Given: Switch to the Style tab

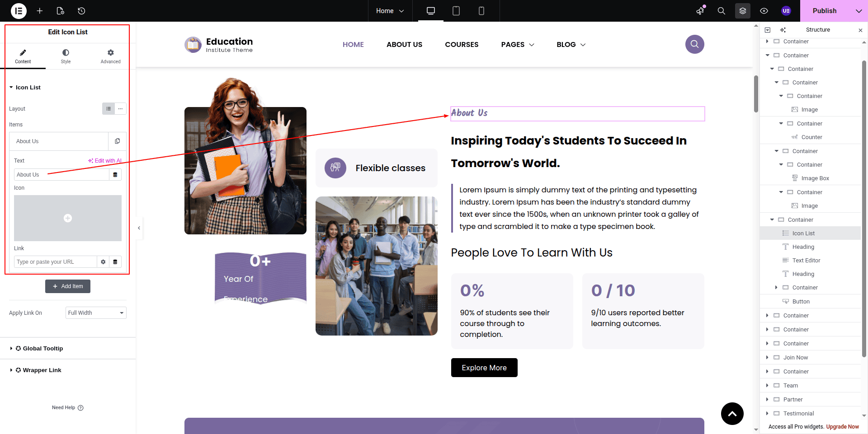Looking at the screenshot, I should pos(66,56).
